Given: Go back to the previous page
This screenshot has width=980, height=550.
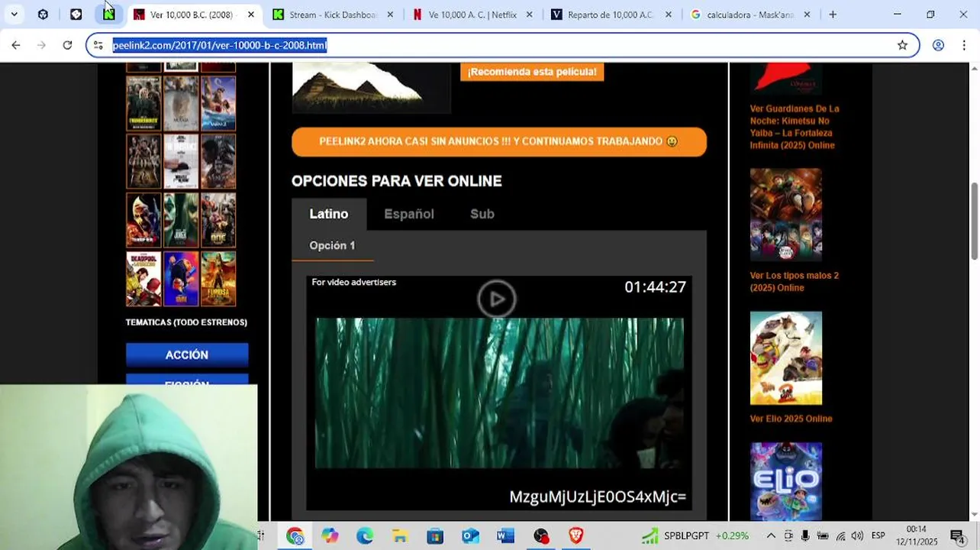Looking at the screenshot, I should pyautogui.click(x=16, y=45).
